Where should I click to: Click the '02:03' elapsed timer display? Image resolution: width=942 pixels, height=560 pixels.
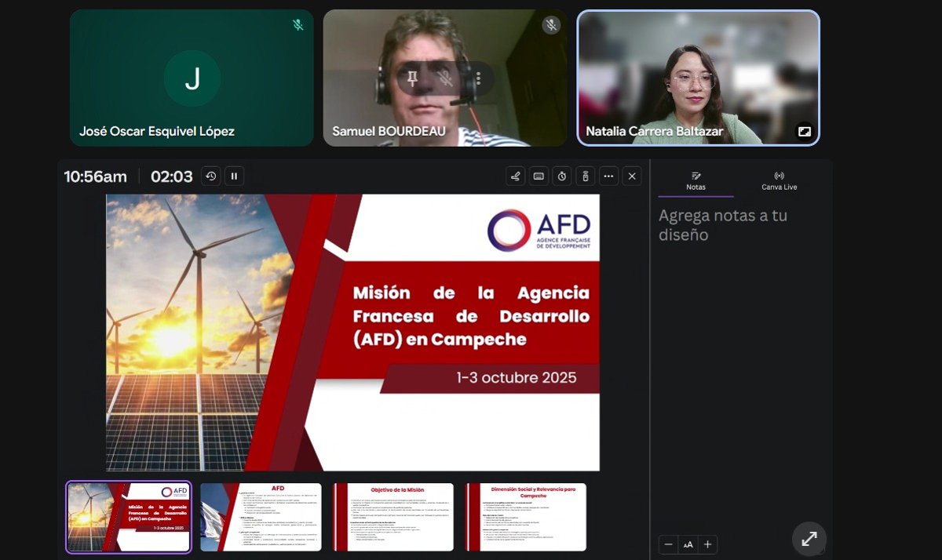(171, 176)
